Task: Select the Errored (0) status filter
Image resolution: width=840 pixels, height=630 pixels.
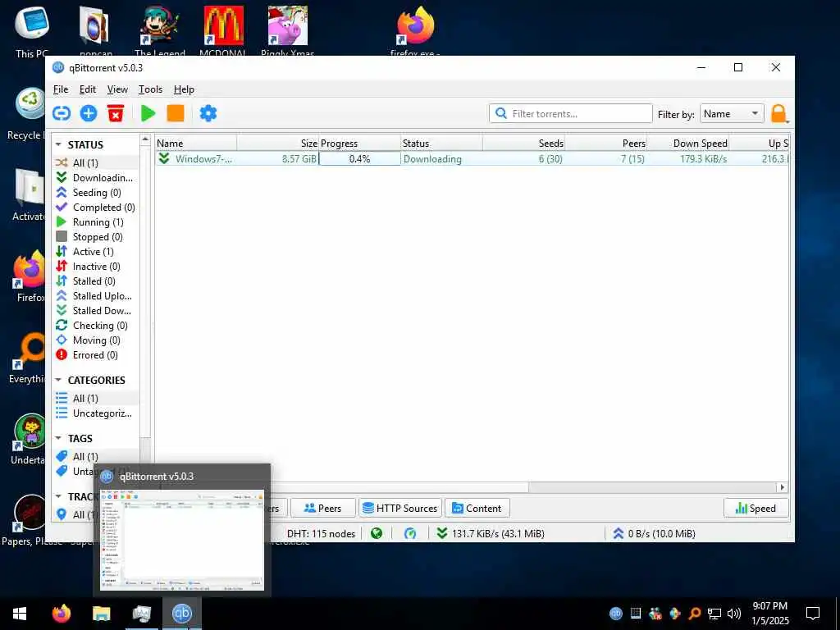Action: pyautogui.click(x=96, y=354)
